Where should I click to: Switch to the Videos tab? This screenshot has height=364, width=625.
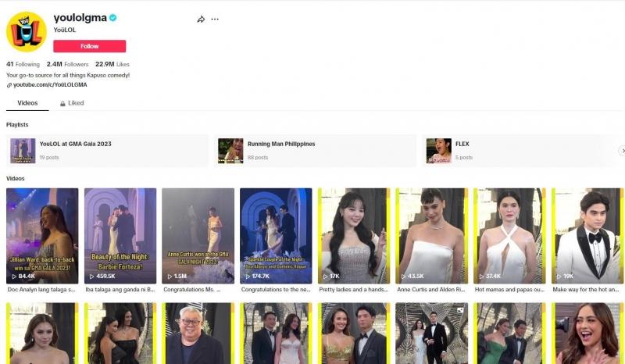(x=27, y=103)
